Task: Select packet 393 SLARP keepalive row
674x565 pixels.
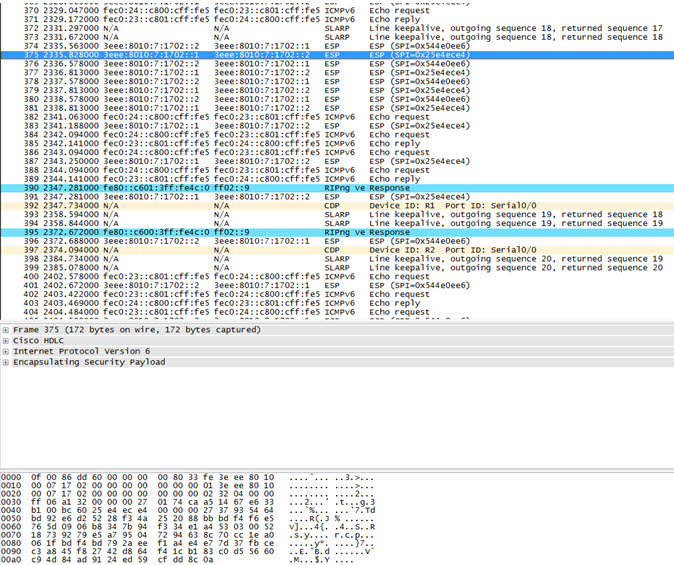Action: pos(337,215)
